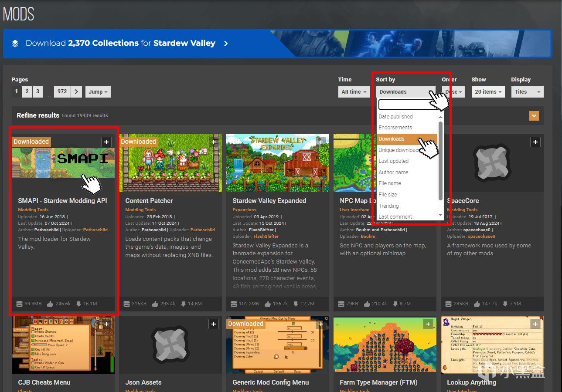Select Last updated in the sort list

(x=407, y=161)
